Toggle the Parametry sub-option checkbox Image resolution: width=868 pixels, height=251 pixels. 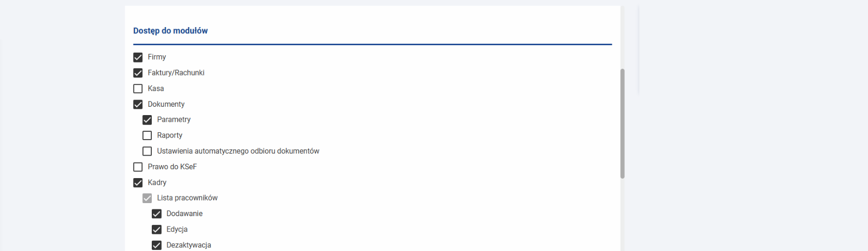pyautogui.click(x=147, y=120)
